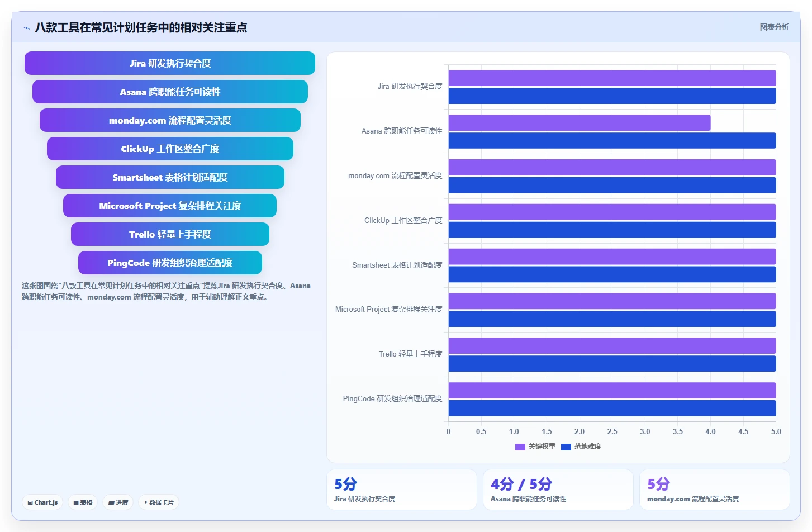
Task: Click Smartsheet blue 落地难度 bar in chart
Action: 612,274
